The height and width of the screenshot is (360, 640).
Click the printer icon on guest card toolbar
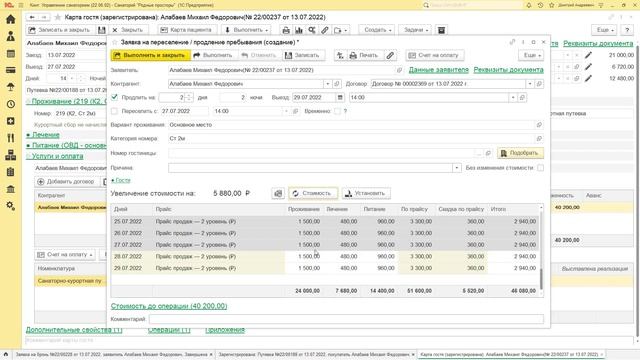click(286, 30)
